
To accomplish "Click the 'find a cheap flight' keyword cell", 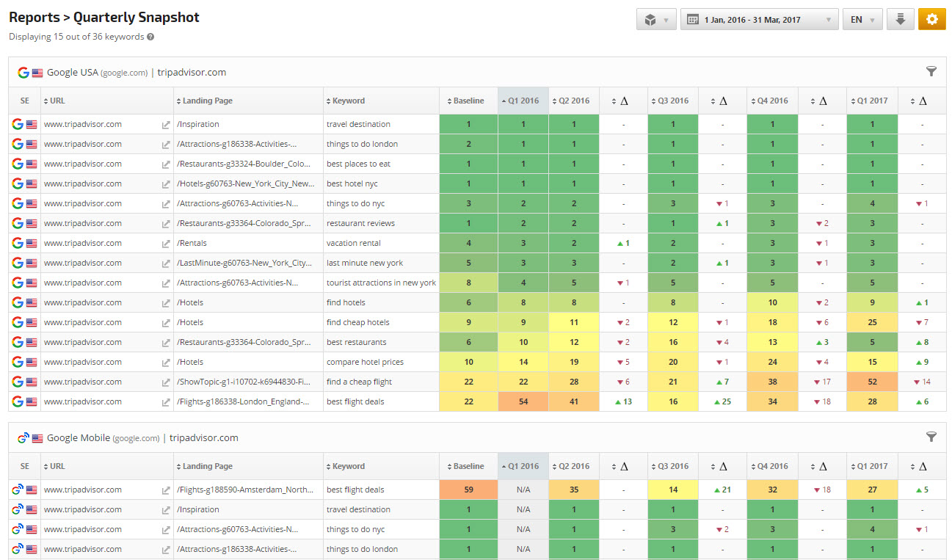I will tap(359, 382).
